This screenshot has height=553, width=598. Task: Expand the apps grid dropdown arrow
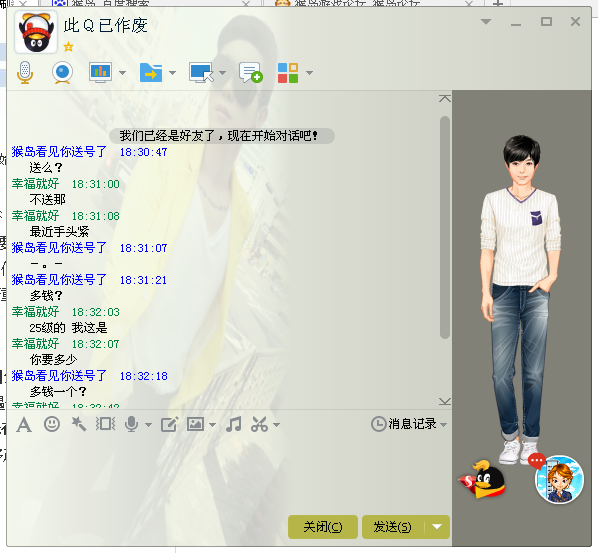coord(309,72)
